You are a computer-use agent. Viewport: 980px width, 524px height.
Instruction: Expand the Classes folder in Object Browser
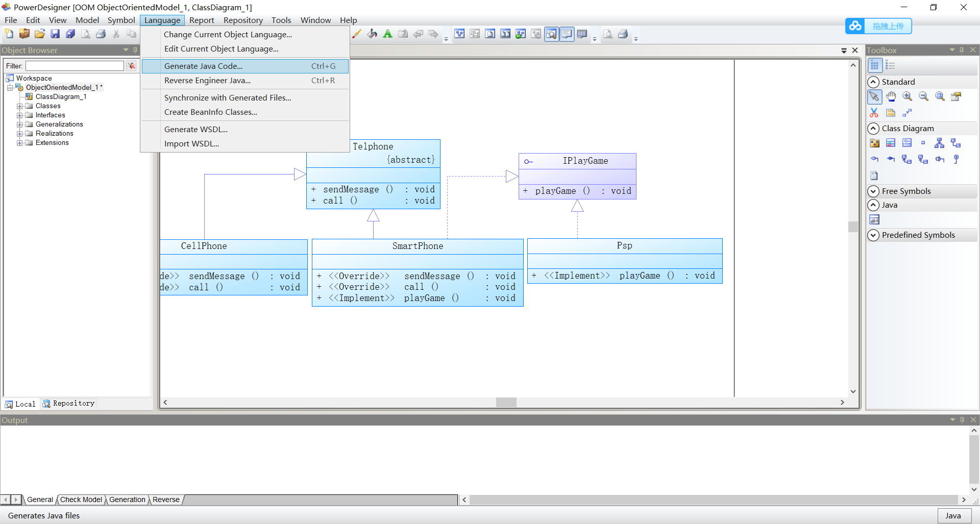coord(20,106)
